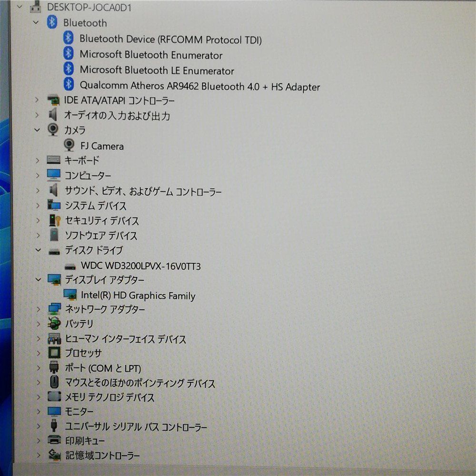This screenshot has width=476, height=476.
Task: Collapse the カメラ category
Action: 37,130
